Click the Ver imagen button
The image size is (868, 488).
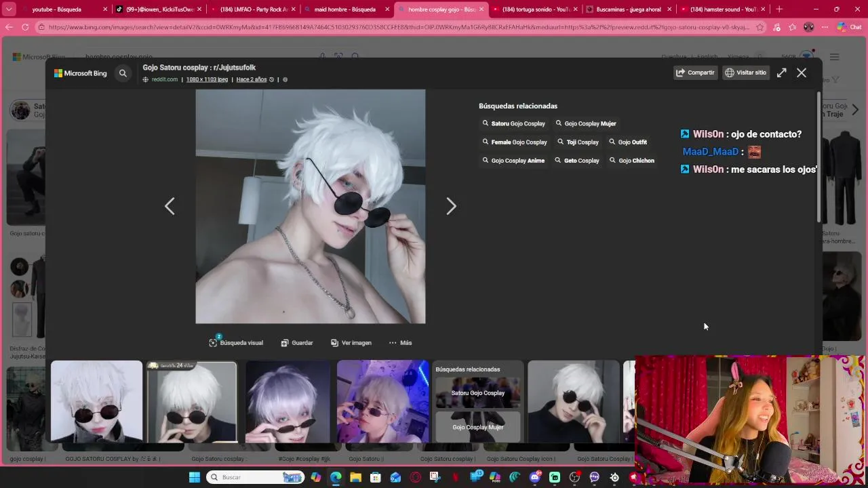pyautogui.click(x=351, y=343)
